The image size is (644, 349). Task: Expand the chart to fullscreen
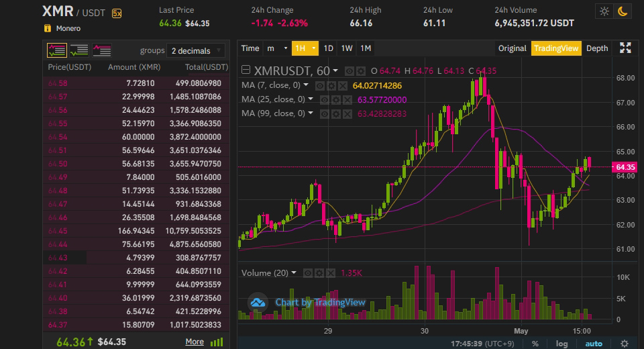pyautogui.click(x=625, y=48)
